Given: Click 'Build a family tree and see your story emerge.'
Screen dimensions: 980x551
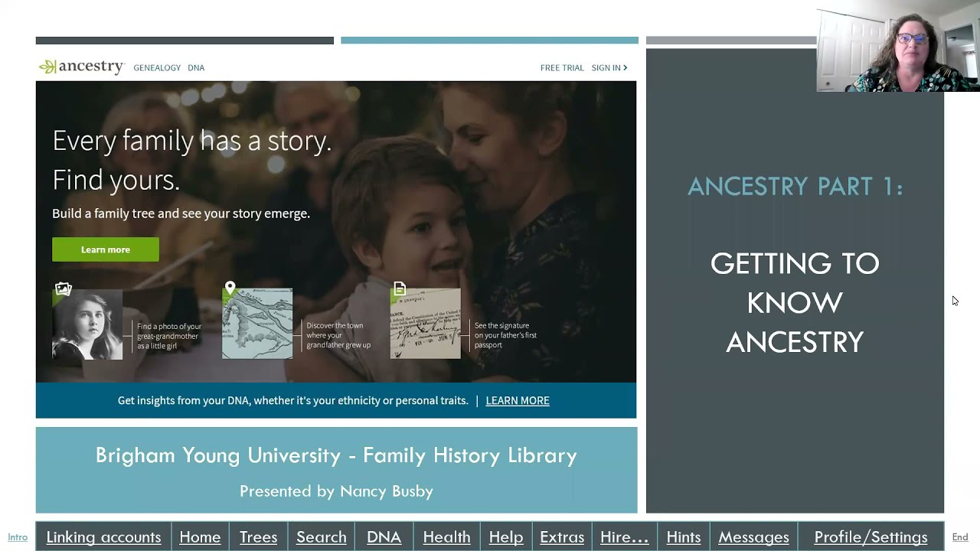Looking at the screenshot, I should [181, 214].
